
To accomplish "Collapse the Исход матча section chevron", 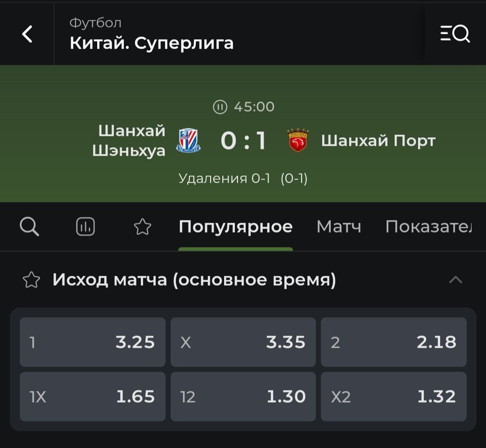I will pyautogui.click(x=455, y=280).
